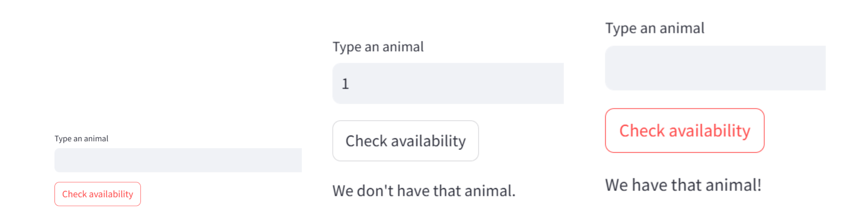The width and height of the screenshot is (868, 220).
Task: Click the largest "Type an animal" label
Action: click(654, 28)
